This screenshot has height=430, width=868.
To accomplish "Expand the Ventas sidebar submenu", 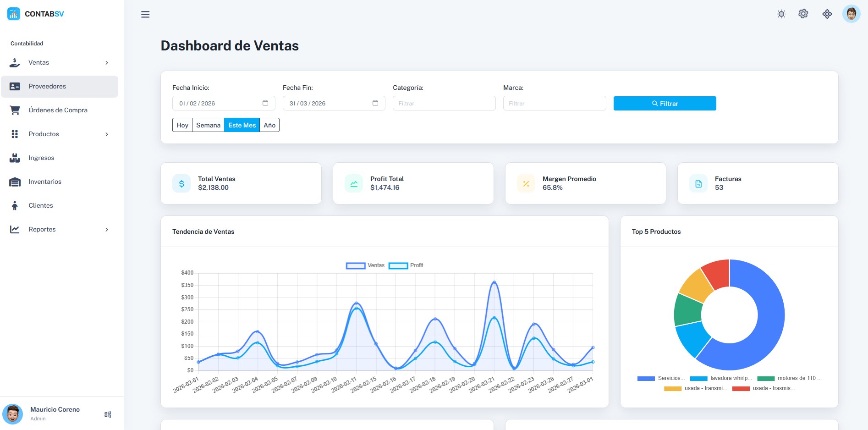I will tap(107, 62).
